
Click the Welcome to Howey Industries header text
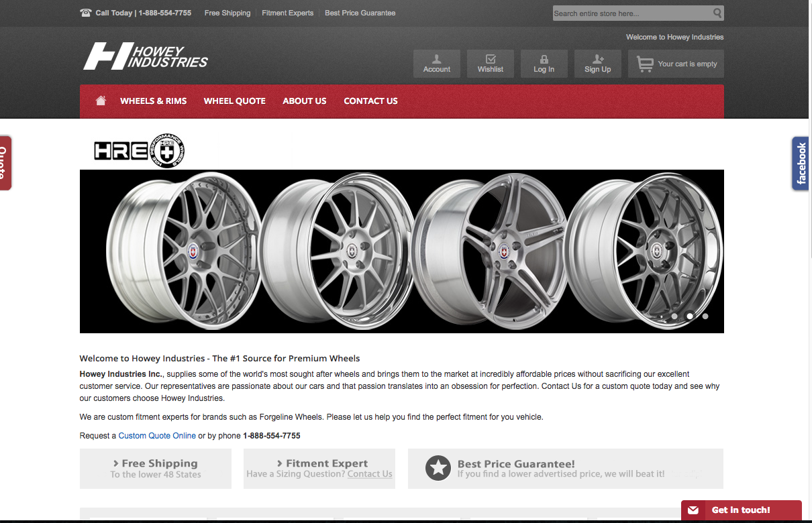point(675,37)
